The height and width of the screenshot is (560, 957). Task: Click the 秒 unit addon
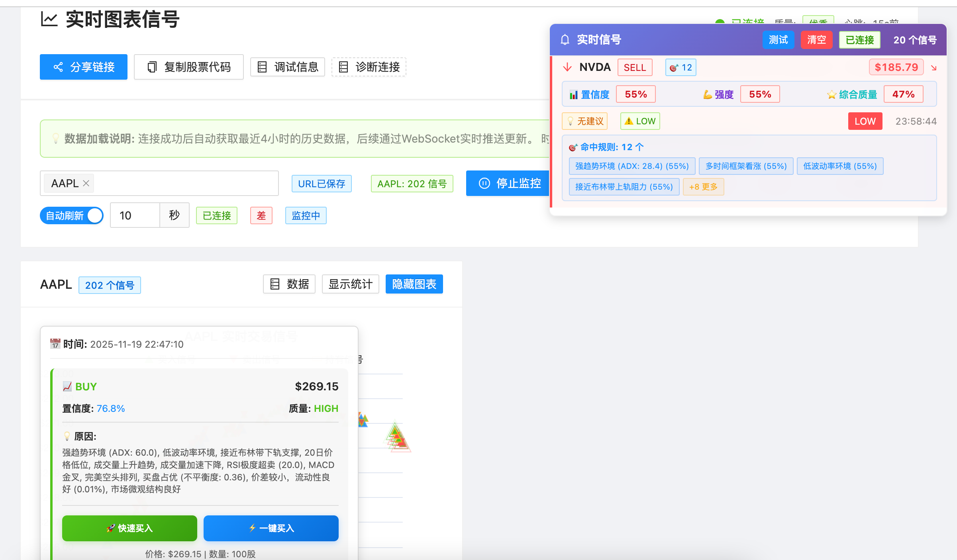(x=175, y=215)
